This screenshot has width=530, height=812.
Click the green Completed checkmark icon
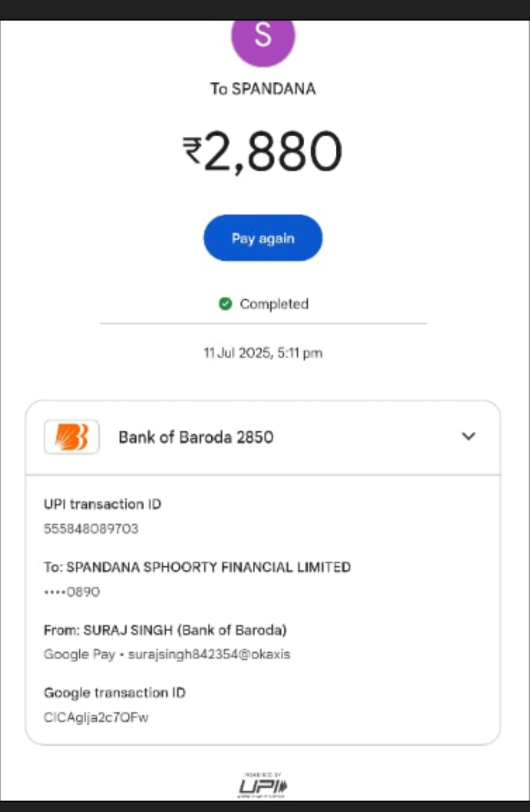225,304
